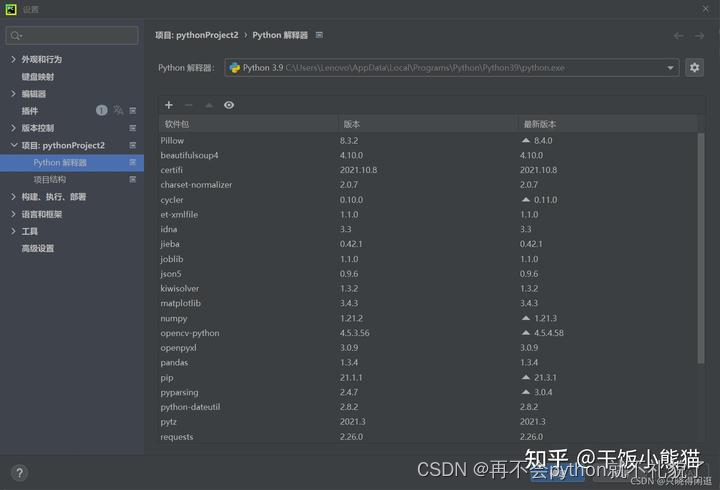The height and width of the screenshot is (490, 720).
Task: Click the upgrade arrow on the pyparsing row
Action: (526, 392)
